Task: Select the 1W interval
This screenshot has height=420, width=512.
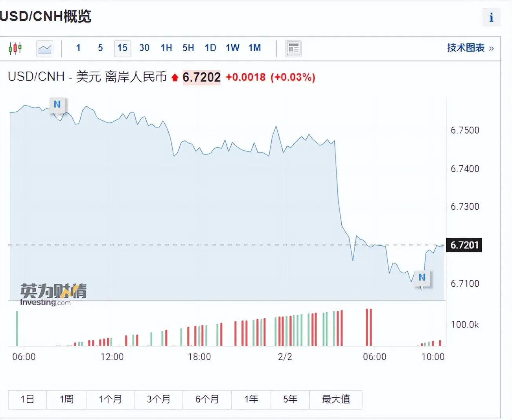Action: pyautogui.click(x=232, y=48)
